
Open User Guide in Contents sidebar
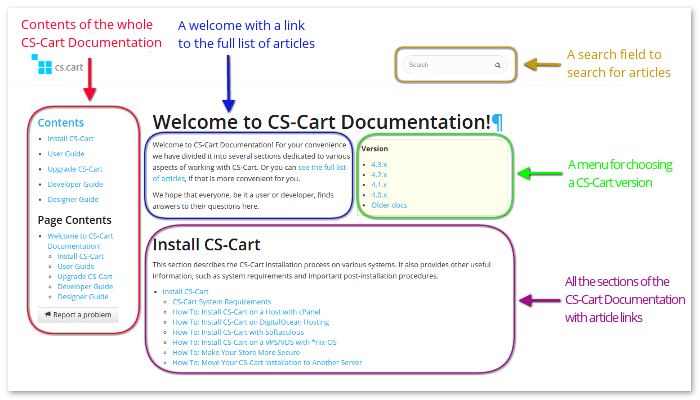tap(66, 154)
